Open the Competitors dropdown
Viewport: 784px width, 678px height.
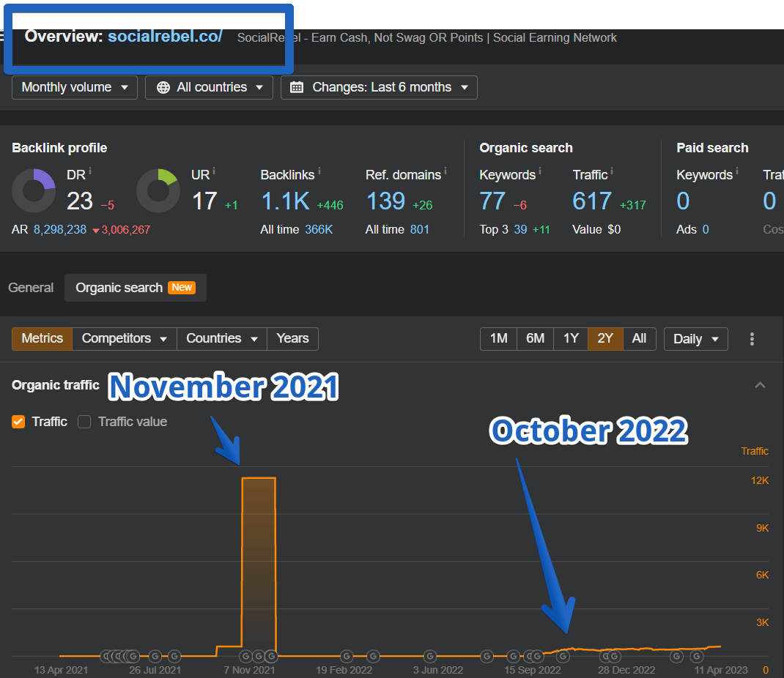125,339
